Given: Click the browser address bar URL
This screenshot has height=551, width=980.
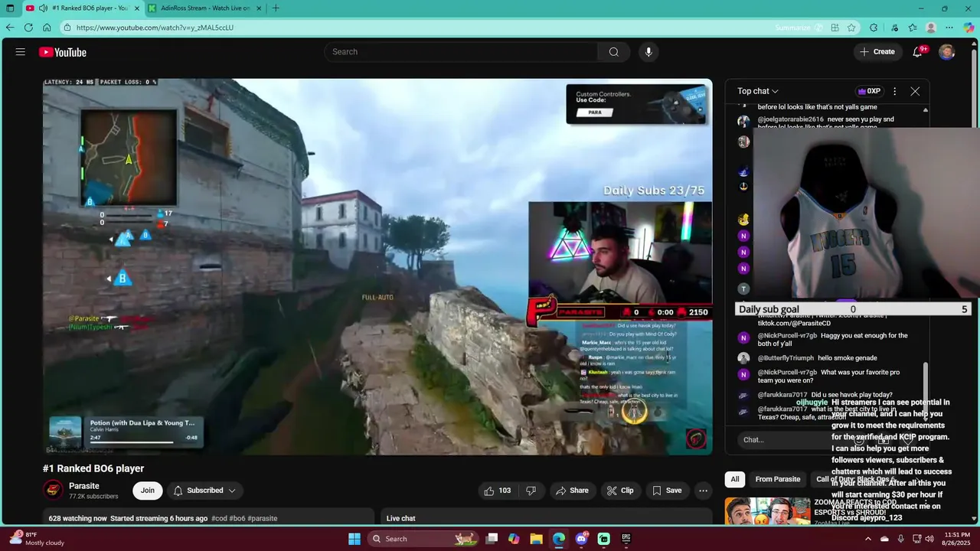Looking at the screenshot, I should point(155,28).
